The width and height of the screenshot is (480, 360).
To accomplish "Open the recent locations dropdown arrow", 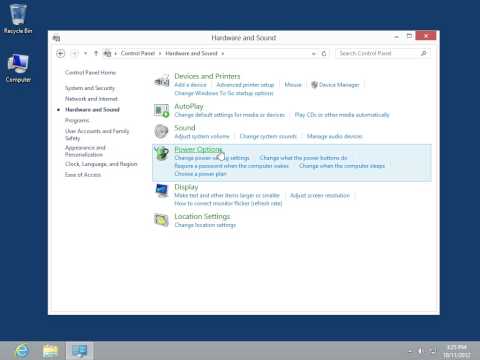I will coord(86,53).
